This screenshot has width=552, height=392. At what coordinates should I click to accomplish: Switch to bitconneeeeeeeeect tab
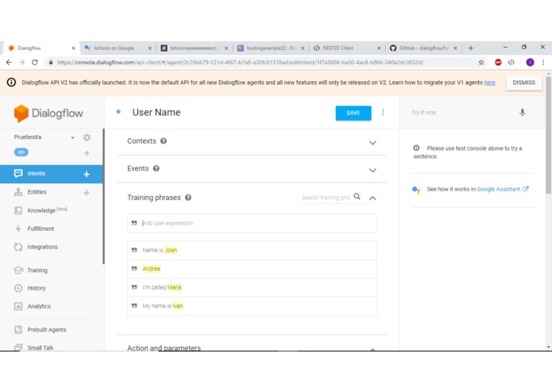pos(194,48)
